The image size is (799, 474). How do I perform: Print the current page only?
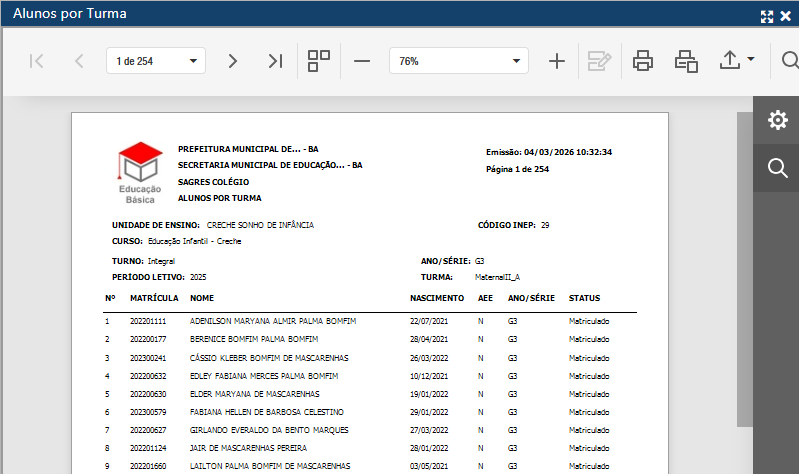[686, 61]
